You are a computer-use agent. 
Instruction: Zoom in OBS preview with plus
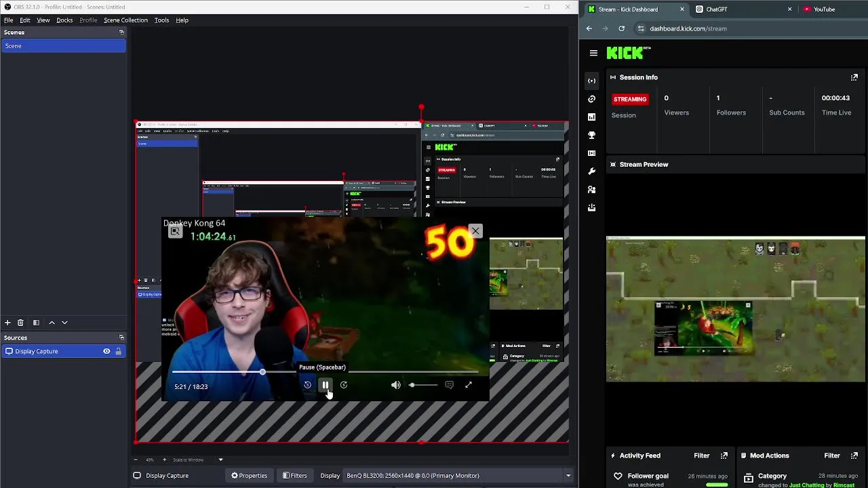(x=164, y=460)
